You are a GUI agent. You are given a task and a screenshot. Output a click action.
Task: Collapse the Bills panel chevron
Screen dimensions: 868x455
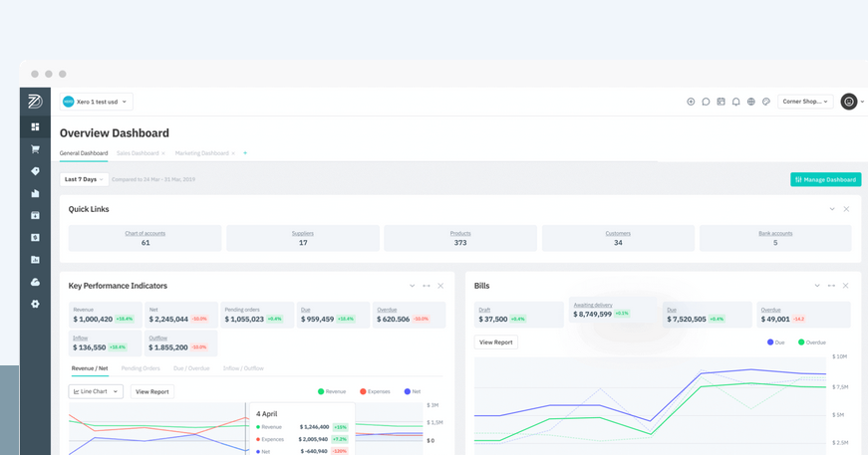[817, 286]
